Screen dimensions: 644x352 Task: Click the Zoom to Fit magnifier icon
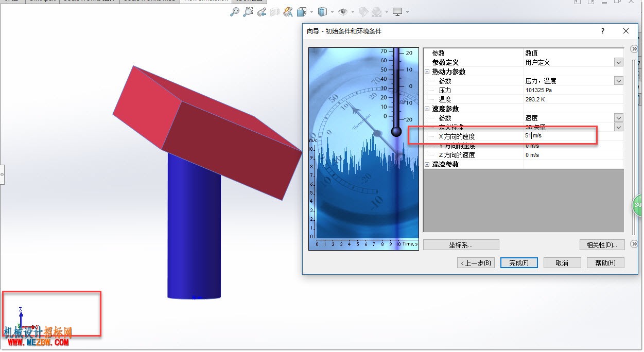pos(235,11)
